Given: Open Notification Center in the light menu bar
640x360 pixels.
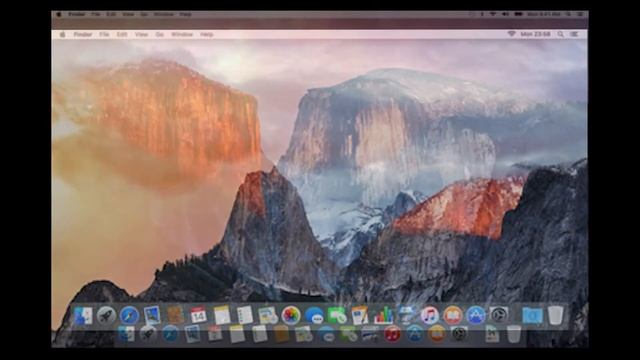Looking at the screenshot, I should click(x=574, y=35).
